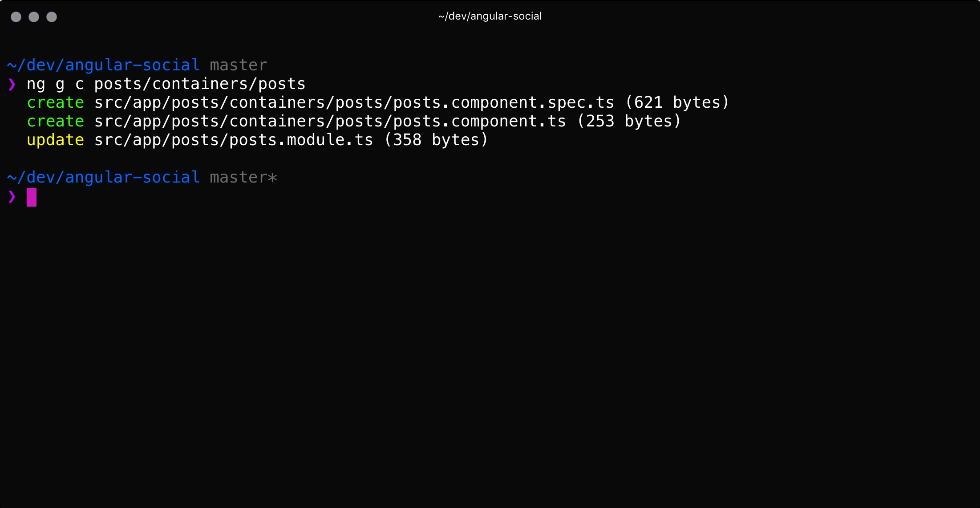Click the magenta prompt arrow on last line
980x508 pixels.
[x=12, y=196]
